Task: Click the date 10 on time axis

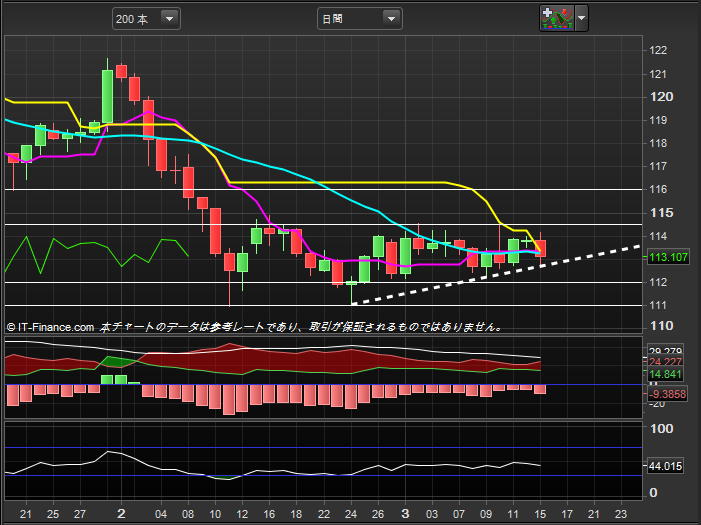Action: [x=215, y=514]
